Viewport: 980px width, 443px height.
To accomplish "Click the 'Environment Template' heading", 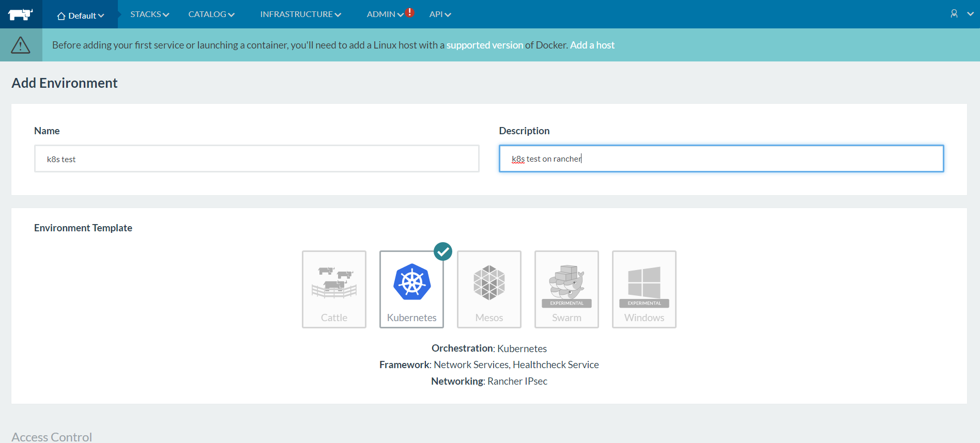I will coord(83,228).
